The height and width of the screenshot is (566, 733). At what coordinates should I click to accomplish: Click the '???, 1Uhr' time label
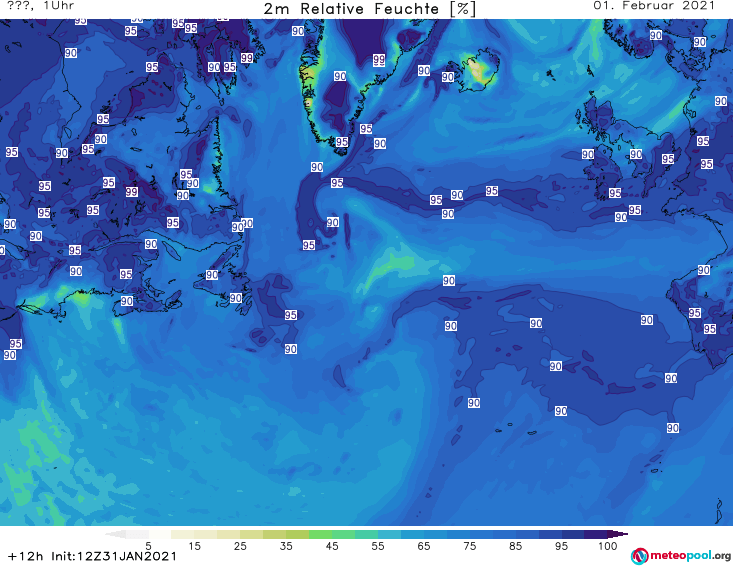(x=41, y=6)
